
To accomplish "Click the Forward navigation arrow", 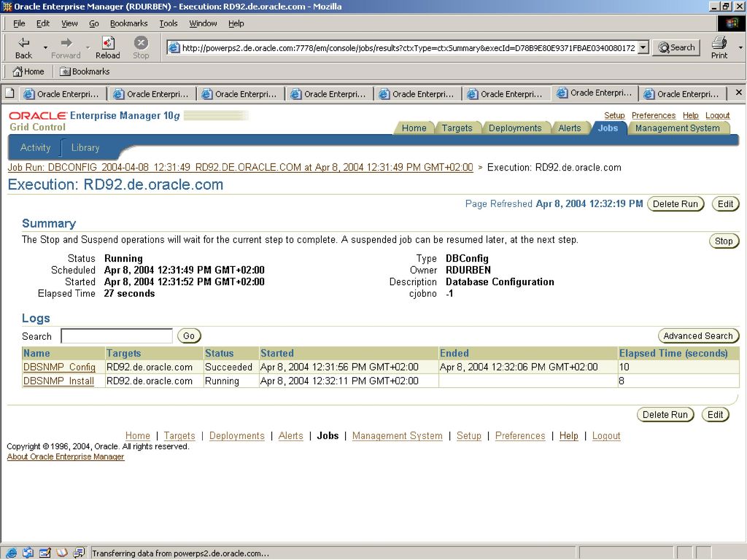I will coord(66,47).
